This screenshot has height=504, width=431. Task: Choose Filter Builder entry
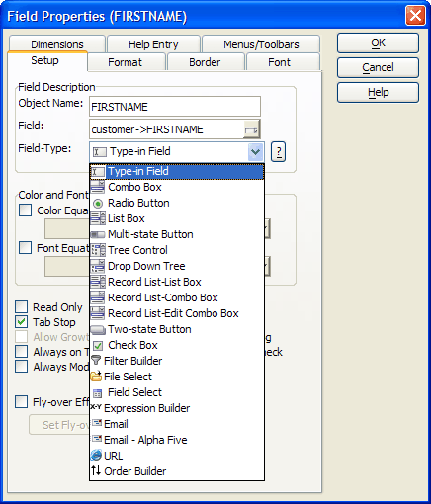pyautogui.click(x=177, y=361)
